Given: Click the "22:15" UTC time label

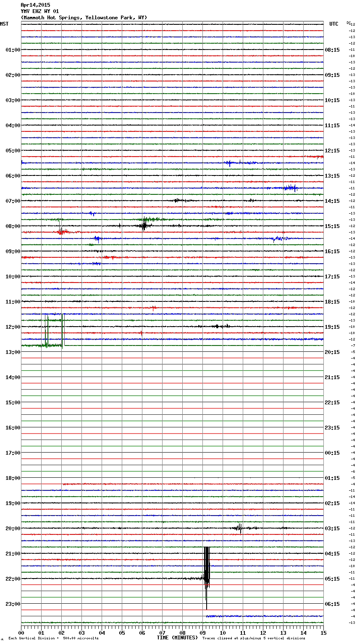Looking at the screenshot, I should [332, 403].
